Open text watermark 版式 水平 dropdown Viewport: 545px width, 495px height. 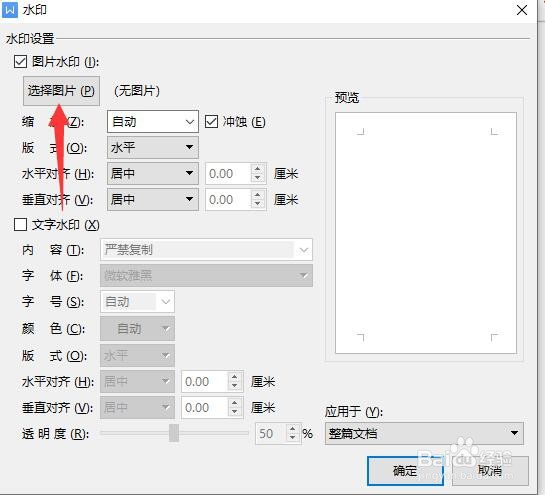pos(138,356)
